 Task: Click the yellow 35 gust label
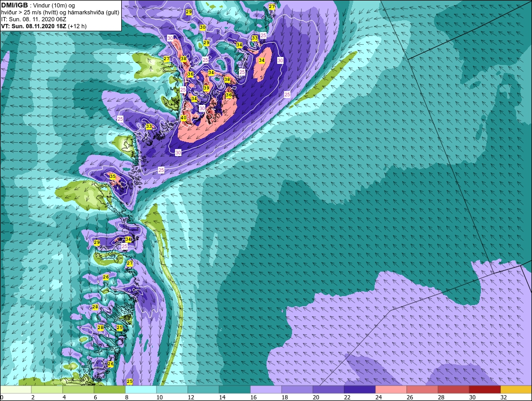pos(113,176)
